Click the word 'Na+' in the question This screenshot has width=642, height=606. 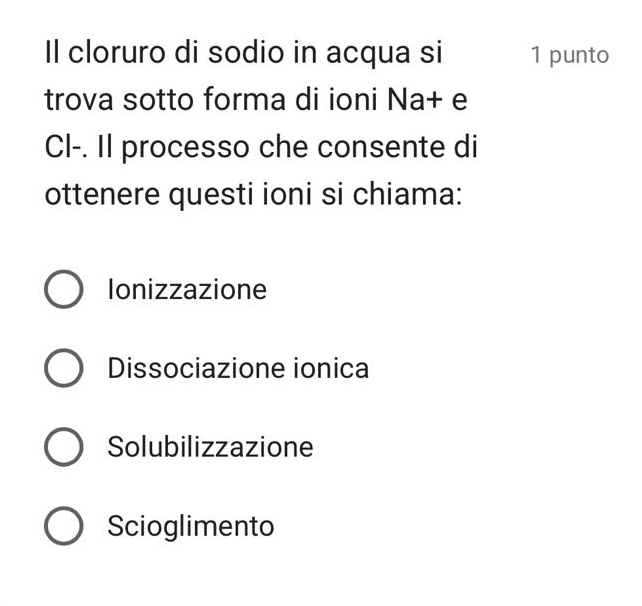[x=415, y=100]
